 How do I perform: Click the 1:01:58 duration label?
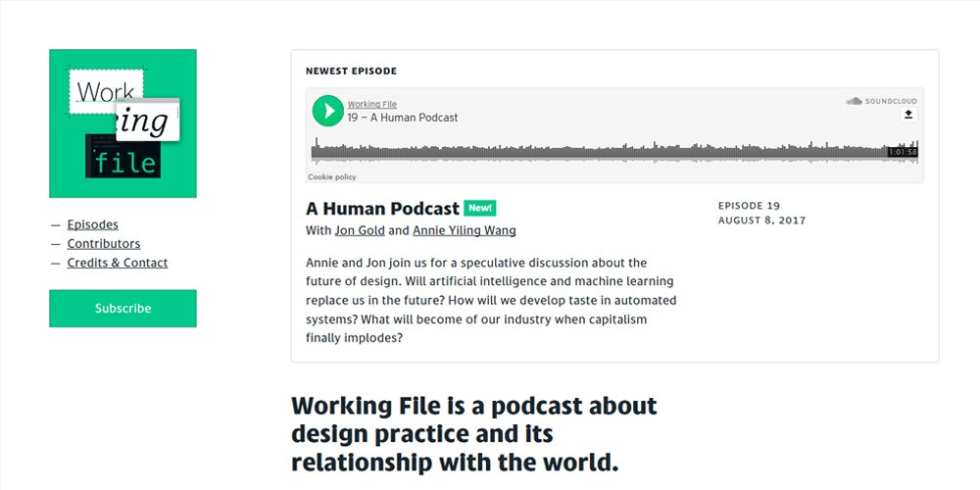pyautogui.click(x=903, y=152)
